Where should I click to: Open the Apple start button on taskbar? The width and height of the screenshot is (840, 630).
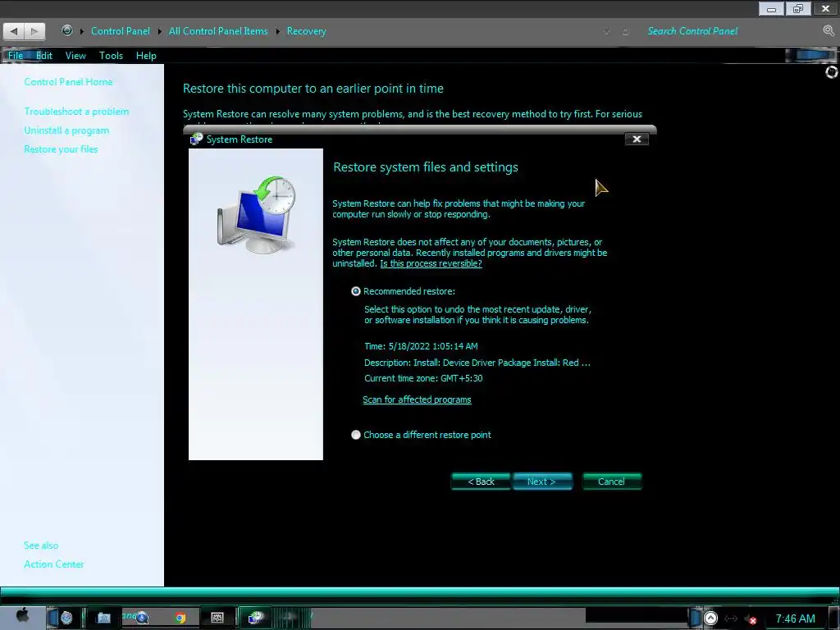coord(22,616)
